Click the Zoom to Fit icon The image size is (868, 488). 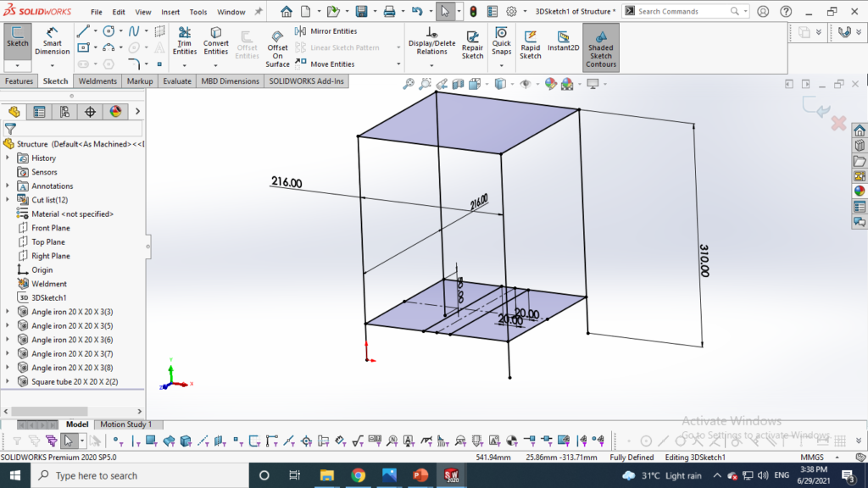408,84
